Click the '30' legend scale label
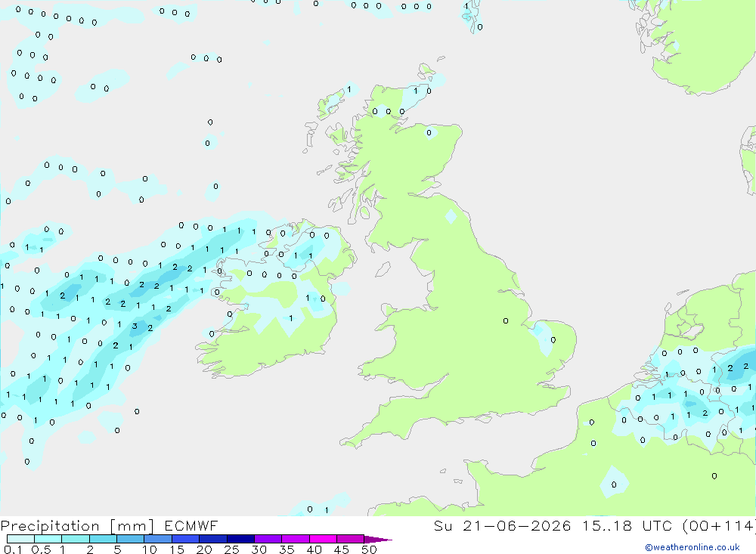Screen dimensions: 756x554 [259, 549]
